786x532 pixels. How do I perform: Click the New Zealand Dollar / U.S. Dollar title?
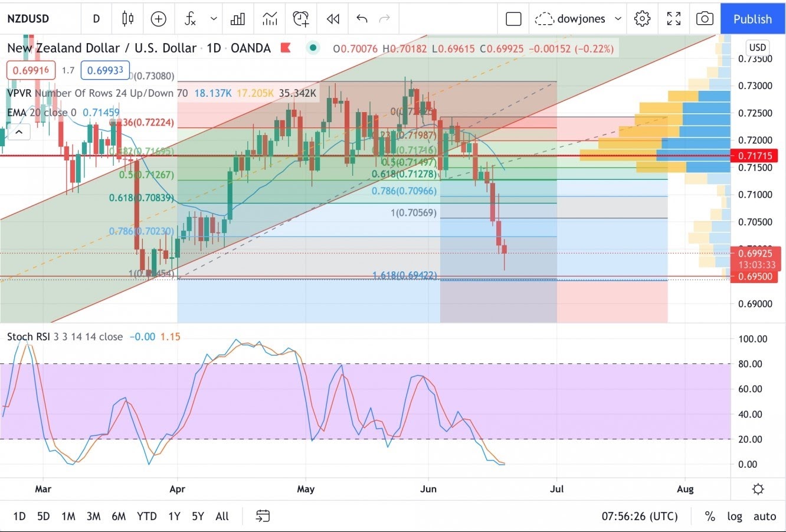(x=101, y=48)
